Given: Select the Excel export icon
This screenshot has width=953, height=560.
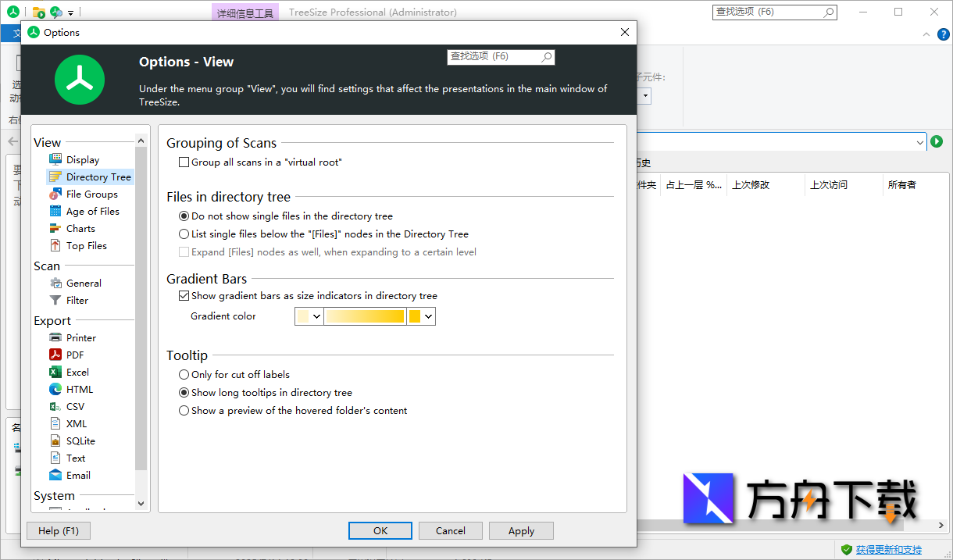Looking at the screenshot, I should [x=55, y=372].
